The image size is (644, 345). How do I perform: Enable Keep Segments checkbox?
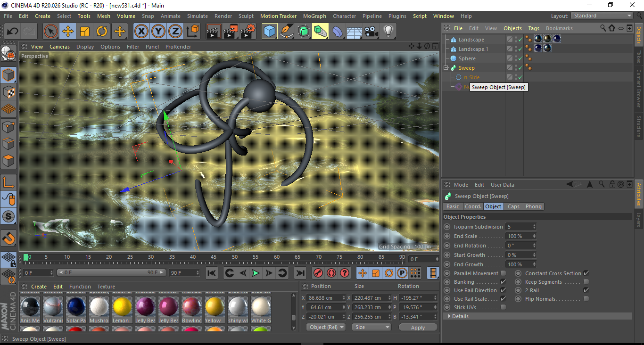(x=586, y=282)
